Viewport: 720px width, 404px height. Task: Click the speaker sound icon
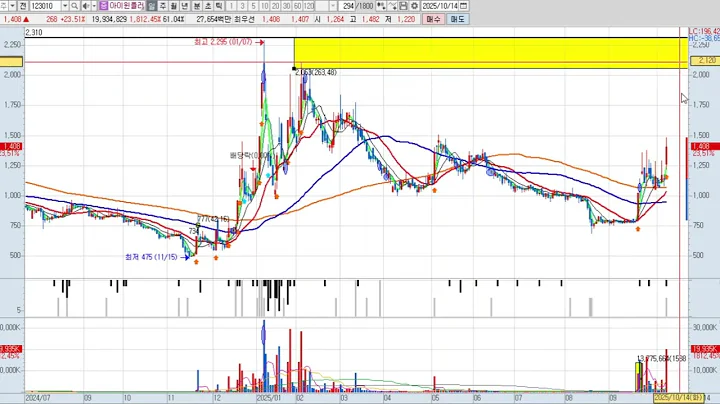86,6
